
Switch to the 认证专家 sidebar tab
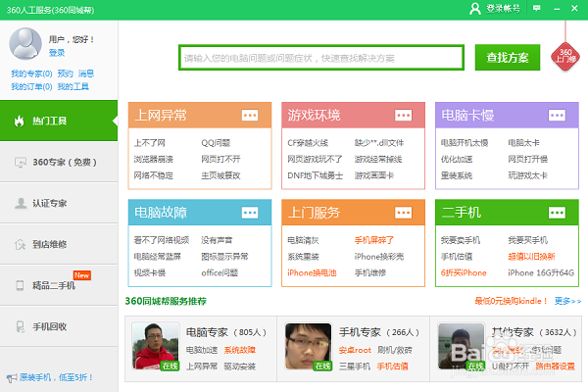point(59,203)
